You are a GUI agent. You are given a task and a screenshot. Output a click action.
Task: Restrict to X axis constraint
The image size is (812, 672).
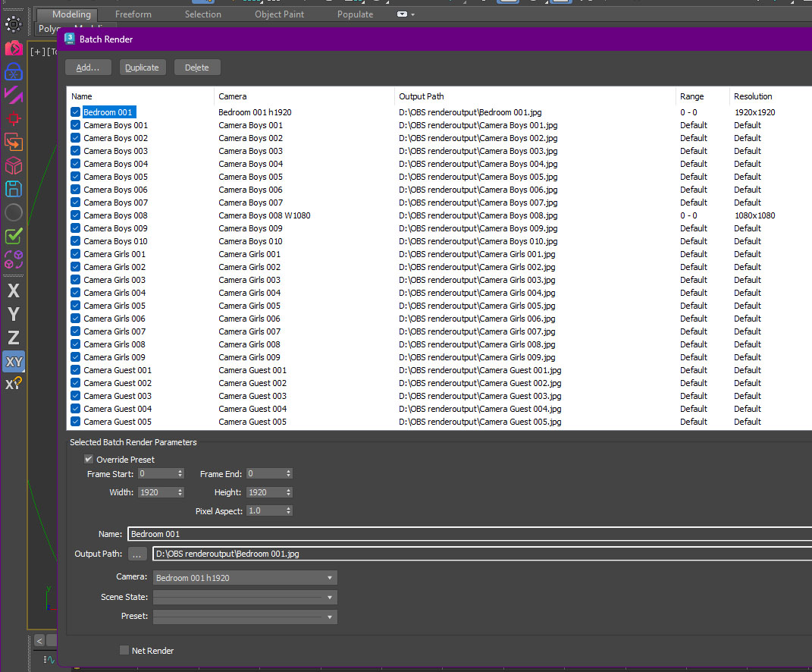pyautogui.click(x=14, y=290)
